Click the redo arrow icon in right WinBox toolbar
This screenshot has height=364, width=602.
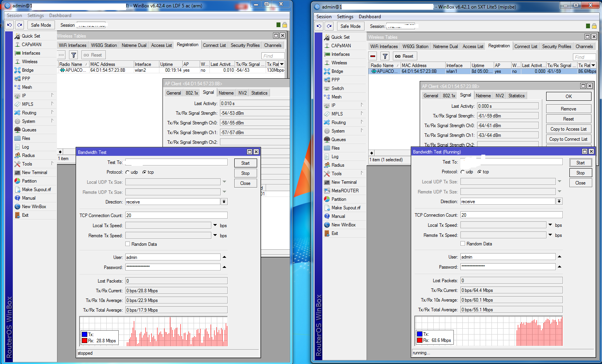pos(329,26)
